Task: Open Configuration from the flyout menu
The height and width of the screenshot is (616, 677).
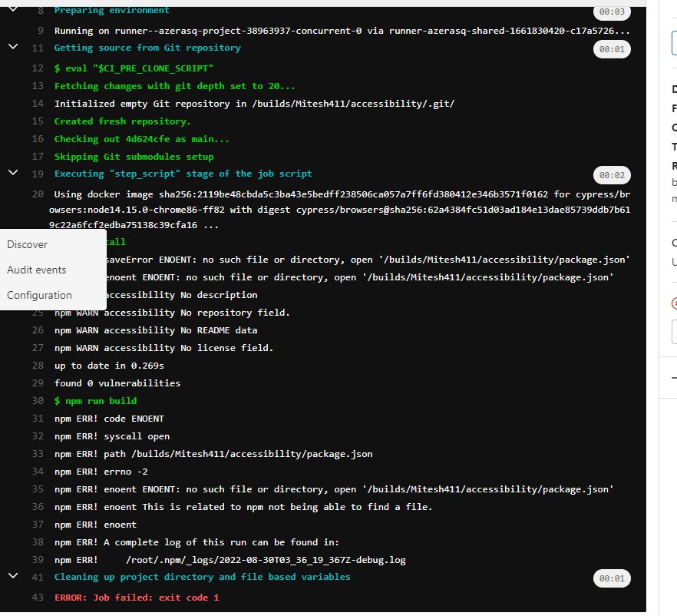Action: click(39, 296)
